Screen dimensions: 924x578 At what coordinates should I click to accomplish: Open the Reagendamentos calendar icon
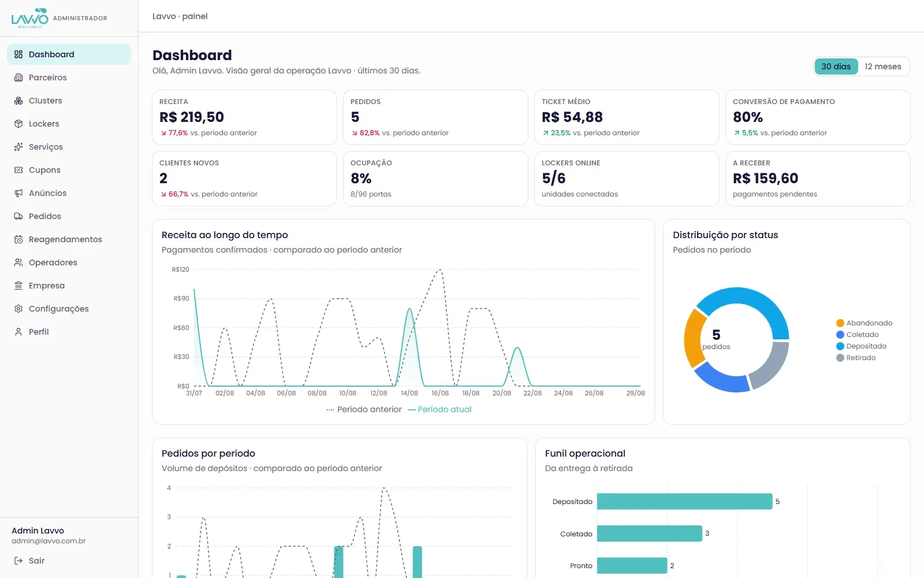pos(18,239)
